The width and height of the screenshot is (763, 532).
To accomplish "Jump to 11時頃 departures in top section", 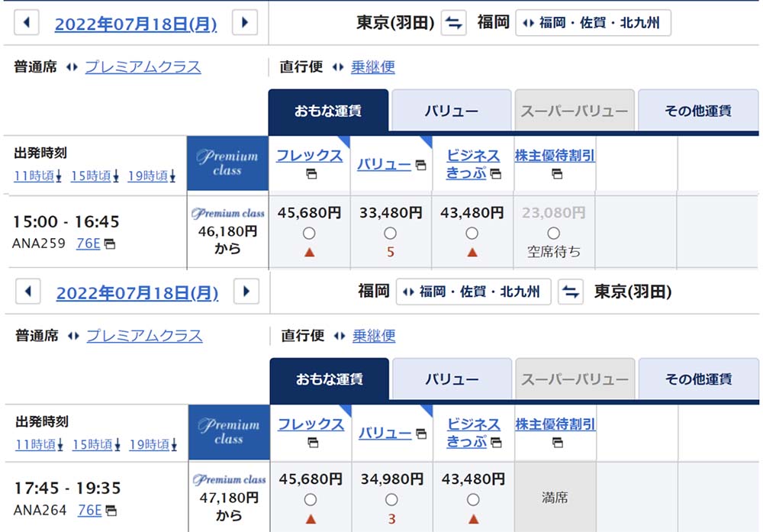I will [37, 176].
